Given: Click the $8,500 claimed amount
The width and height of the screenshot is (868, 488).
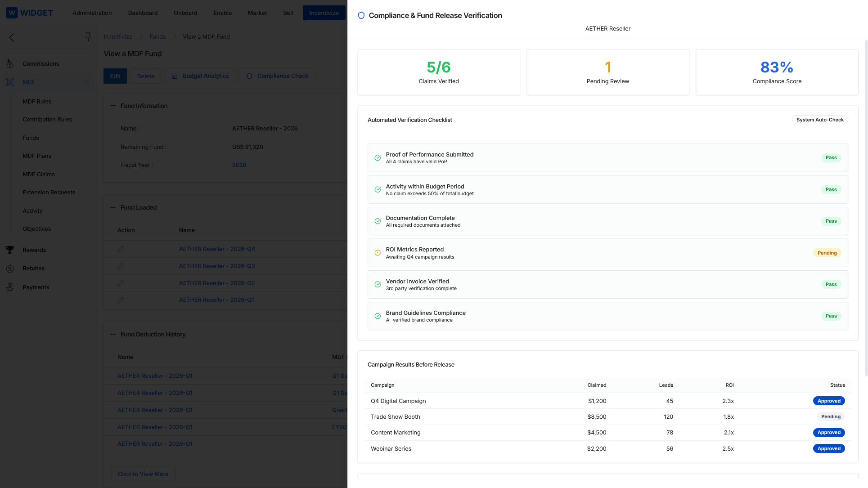Looking at the screenshot, I should click(x=597, y=417).
